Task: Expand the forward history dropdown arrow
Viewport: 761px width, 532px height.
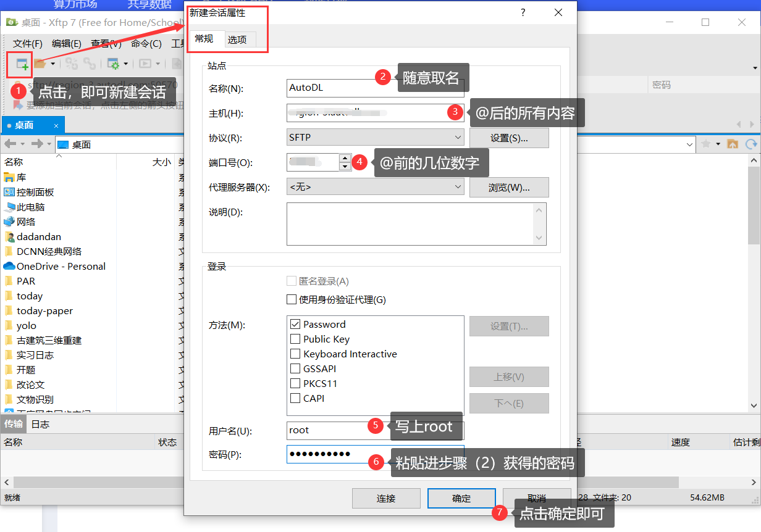Action: (48, 144)
